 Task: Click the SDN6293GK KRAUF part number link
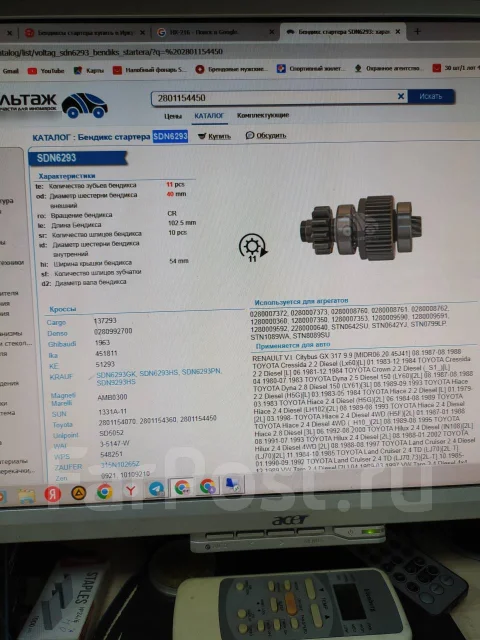pyautogui.click(x=116, y=375)
